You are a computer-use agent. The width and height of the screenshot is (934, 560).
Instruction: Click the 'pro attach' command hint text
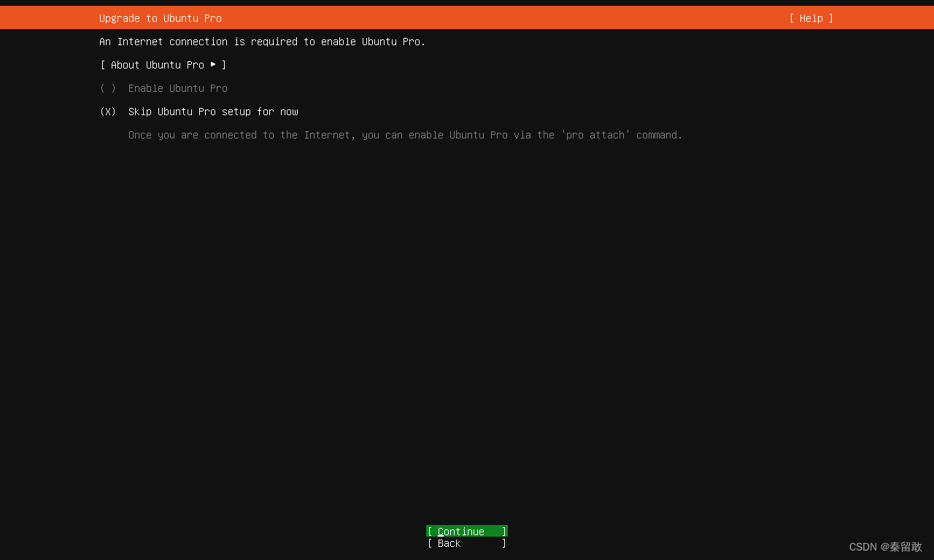[x=406, y=135]
